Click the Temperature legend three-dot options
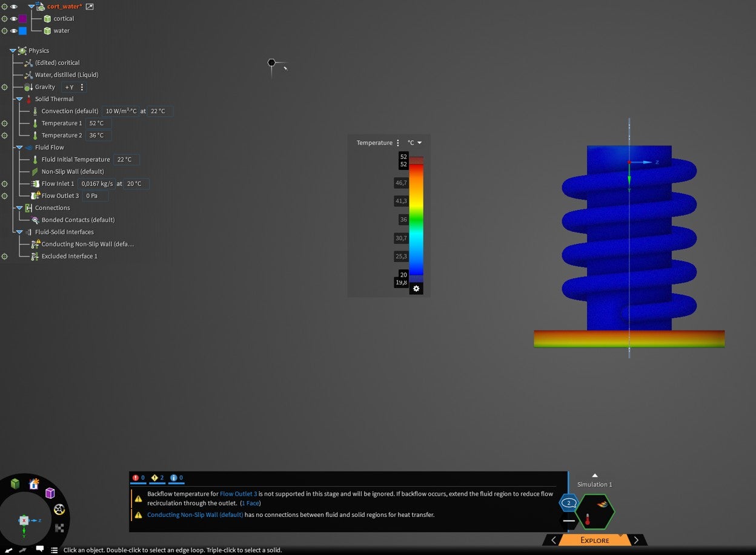Screen dimensions: 756x555 click(398, 143)
